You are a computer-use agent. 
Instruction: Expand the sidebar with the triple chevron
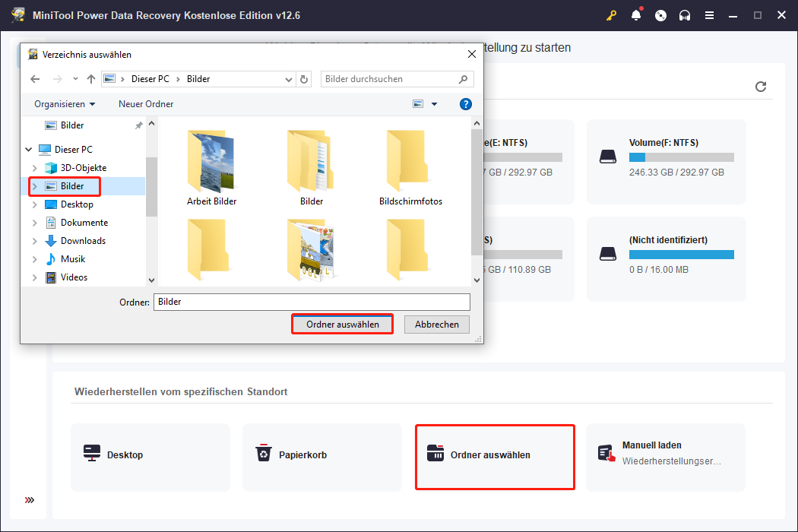click(30, 500)
